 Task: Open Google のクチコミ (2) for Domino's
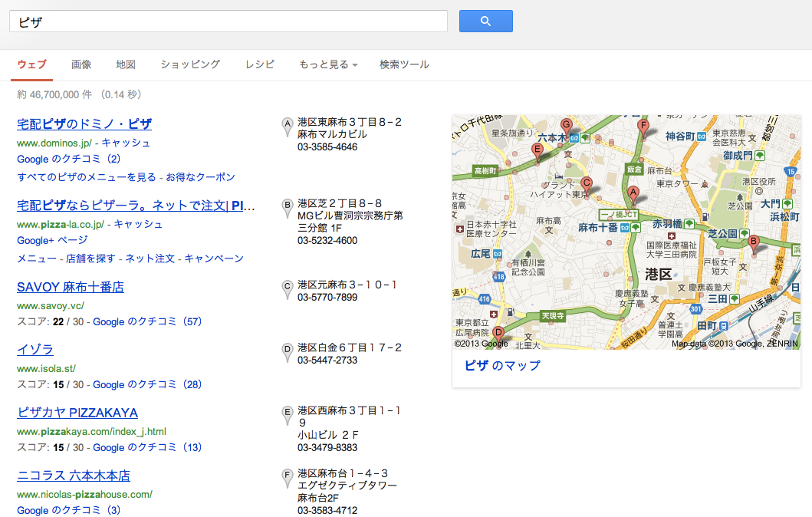tap(69, 159)
